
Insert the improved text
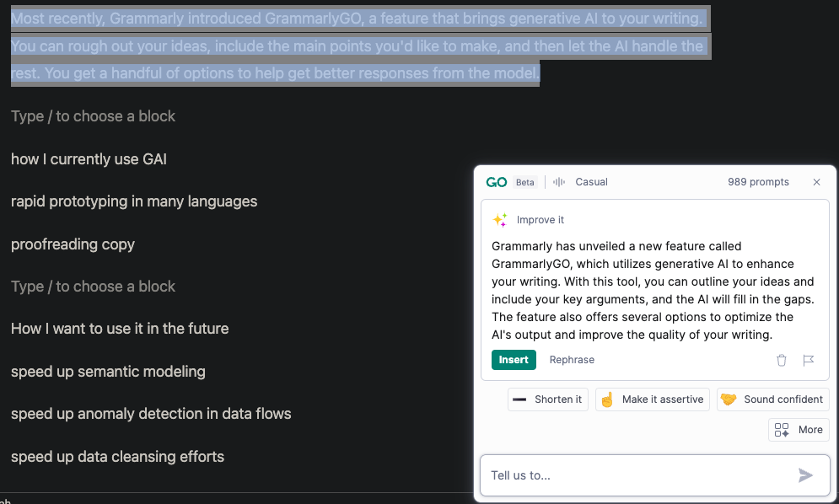[x=514, y=360]
